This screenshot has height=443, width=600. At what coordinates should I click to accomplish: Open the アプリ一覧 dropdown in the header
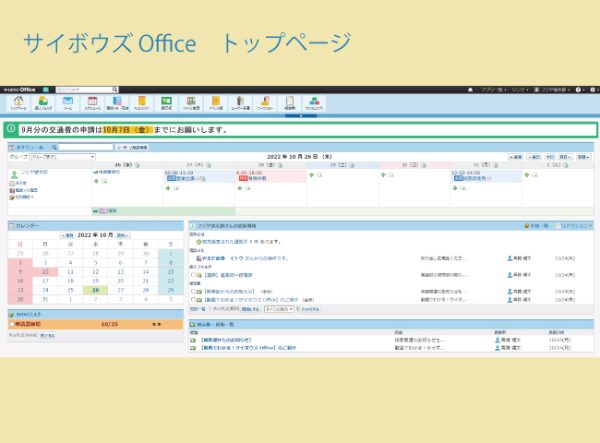(494, 90)
